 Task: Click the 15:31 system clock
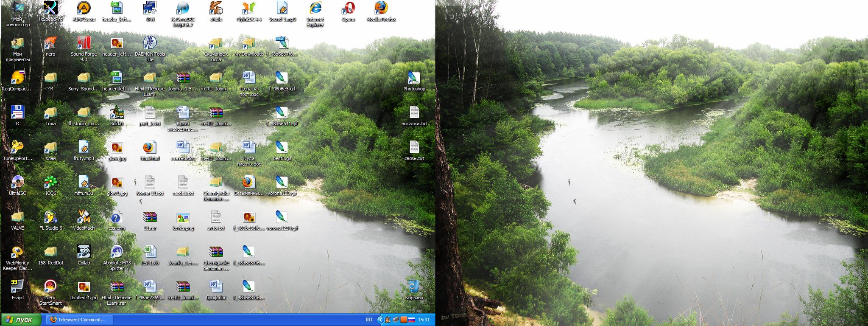click(x=424, y=320)
